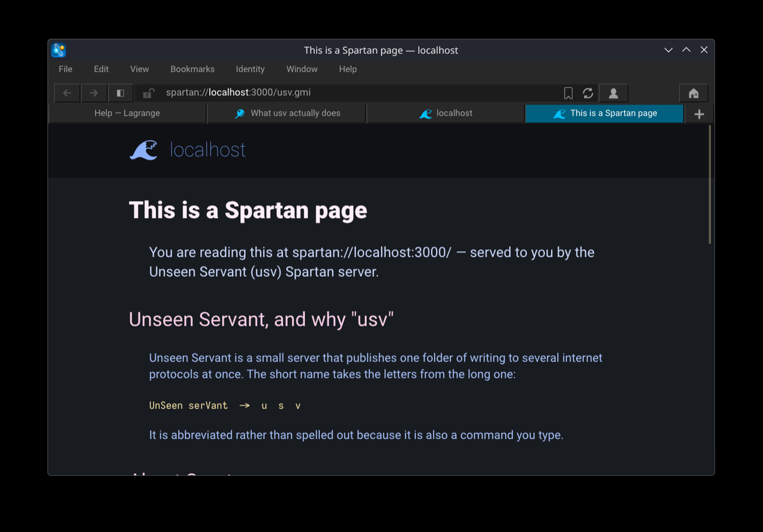
Task: Open the Identity menu
Action: pos(250,69)
